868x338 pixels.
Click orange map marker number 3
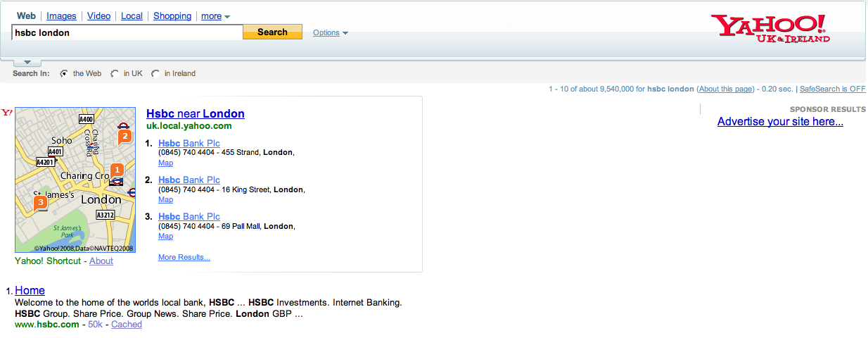[41, 203]
